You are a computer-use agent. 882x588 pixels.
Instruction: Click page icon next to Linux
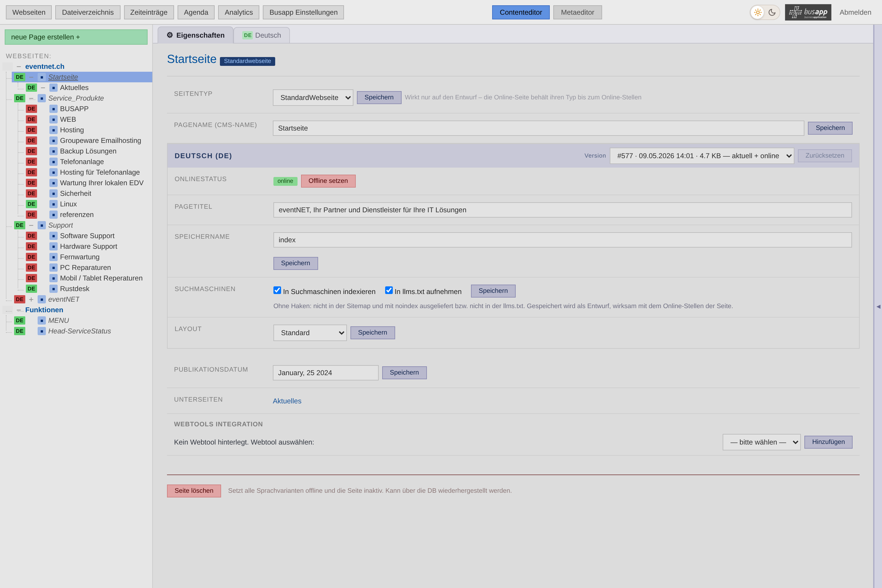(54, 204)
